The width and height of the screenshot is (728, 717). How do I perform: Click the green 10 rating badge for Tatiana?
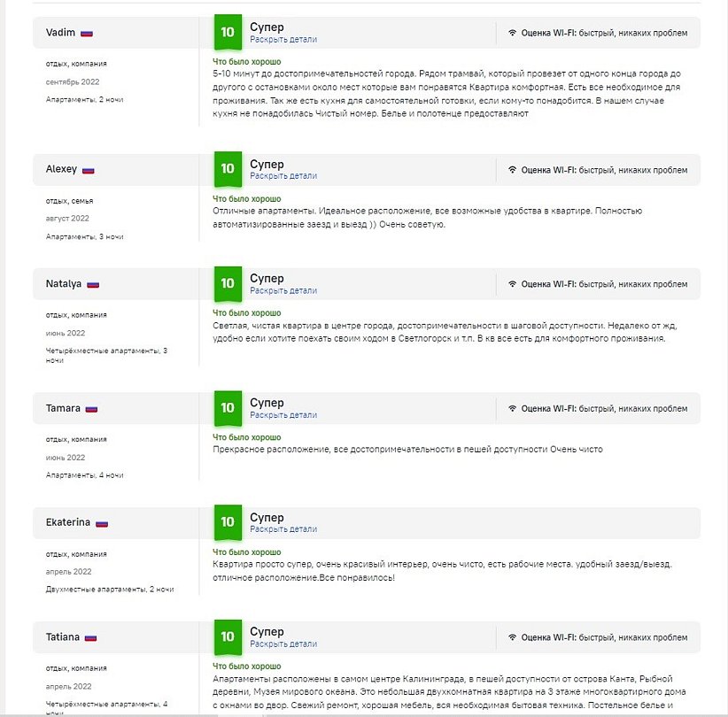tap(228, 637)
